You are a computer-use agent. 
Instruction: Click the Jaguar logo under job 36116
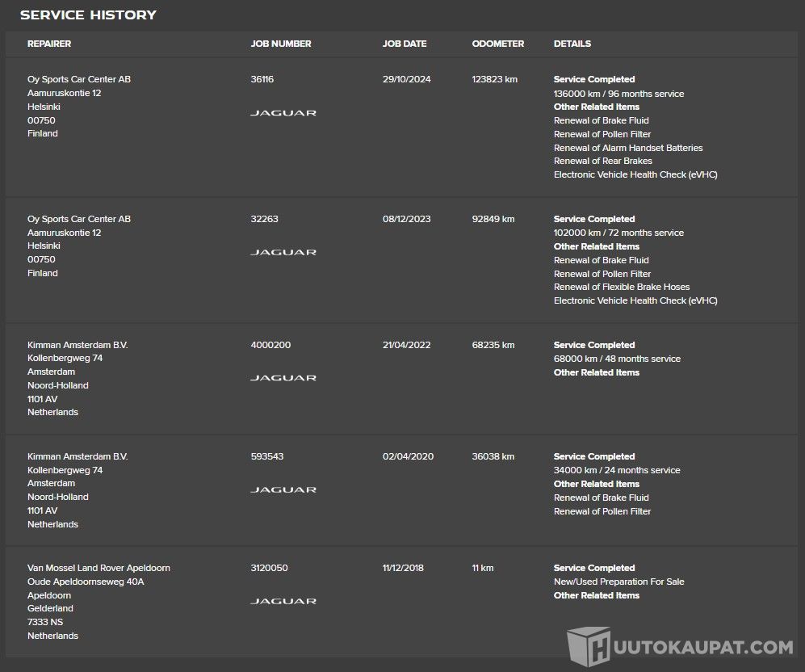pos(283,113)
